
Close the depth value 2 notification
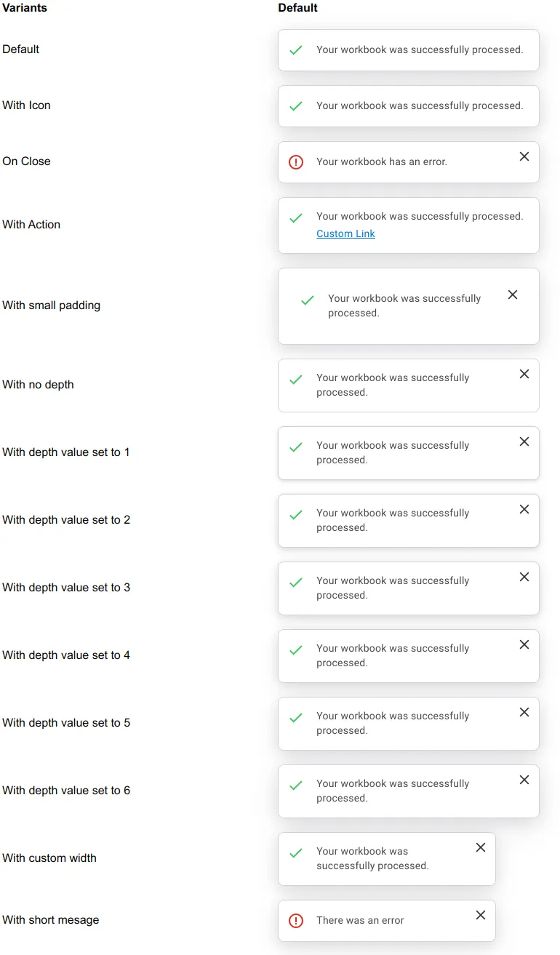point(524,509)
